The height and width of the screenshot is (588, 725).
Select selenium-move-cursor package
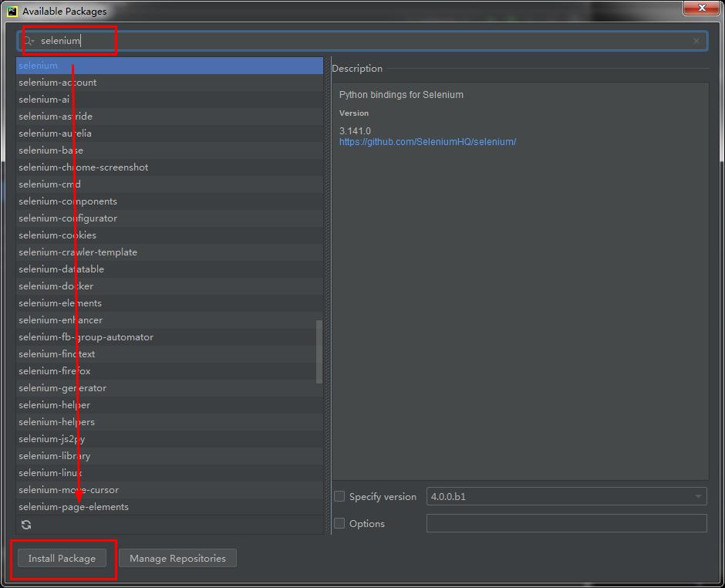point(169,489)
